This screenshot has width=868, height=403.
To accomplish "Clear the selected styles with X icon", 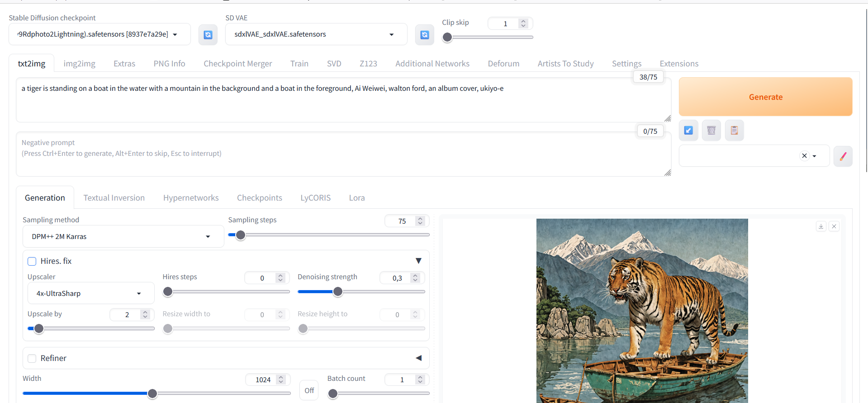I will pyautogui.click(x=804, y=156).
